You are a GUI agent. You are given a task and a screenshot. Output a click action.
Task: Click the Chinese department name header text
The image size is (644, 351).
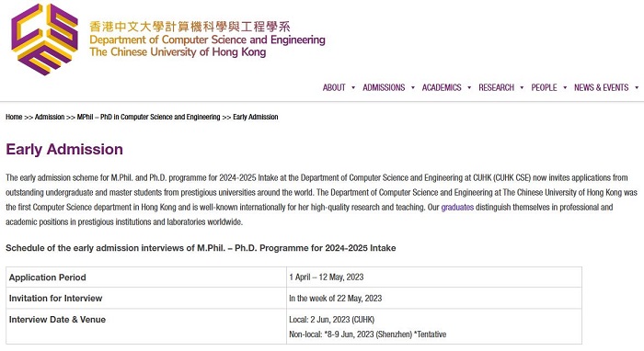(190, 27)
